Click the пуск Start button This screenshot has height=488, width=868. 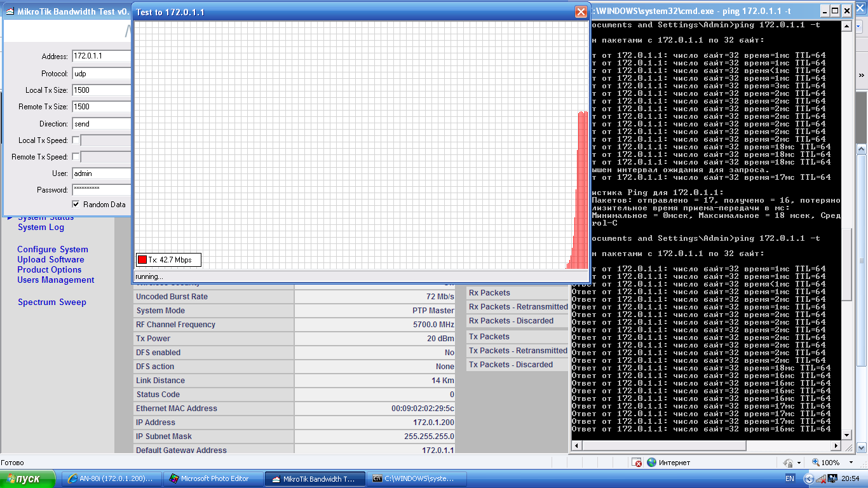pos(29,478)
